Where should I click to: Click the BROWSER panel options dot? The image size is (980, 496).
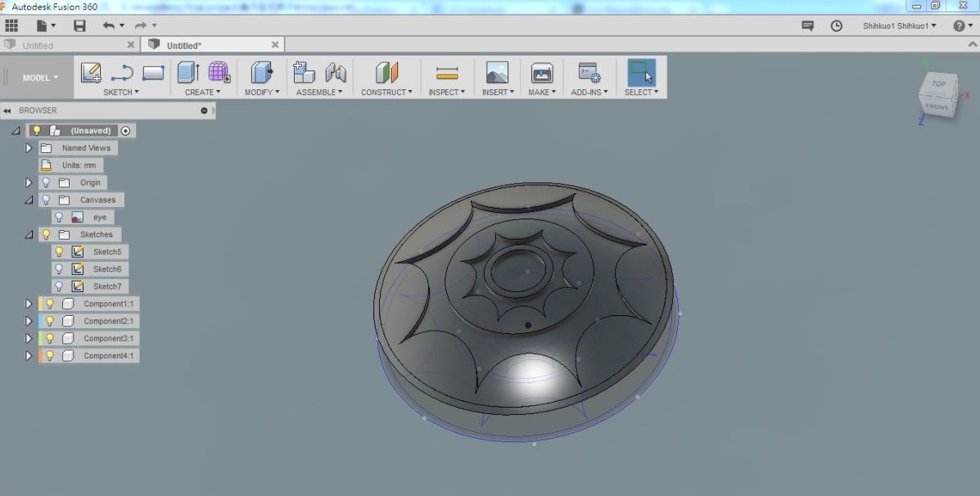pyautogui.click(x=204, y=110)
